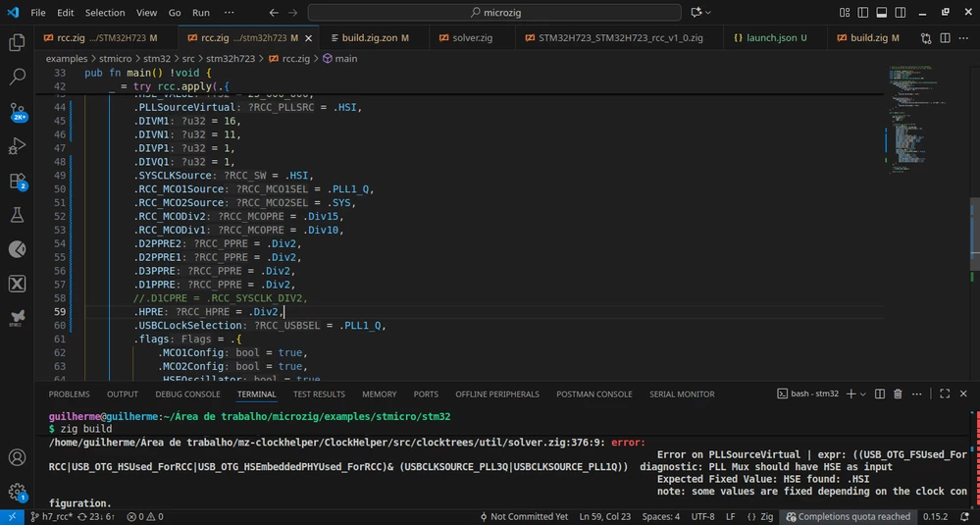The width and height of the screenshot is (980, 525).
Task: Close the terminal panel
Action: 963,394
